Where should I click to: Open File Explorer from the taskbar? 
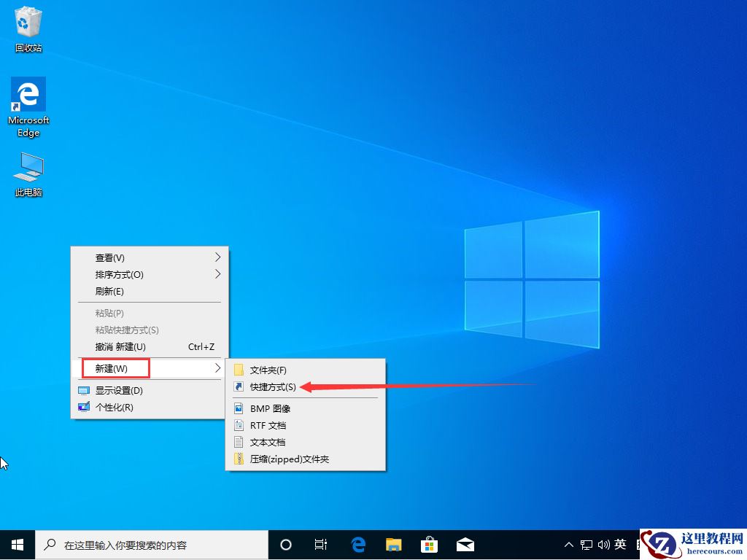[393, 544]
